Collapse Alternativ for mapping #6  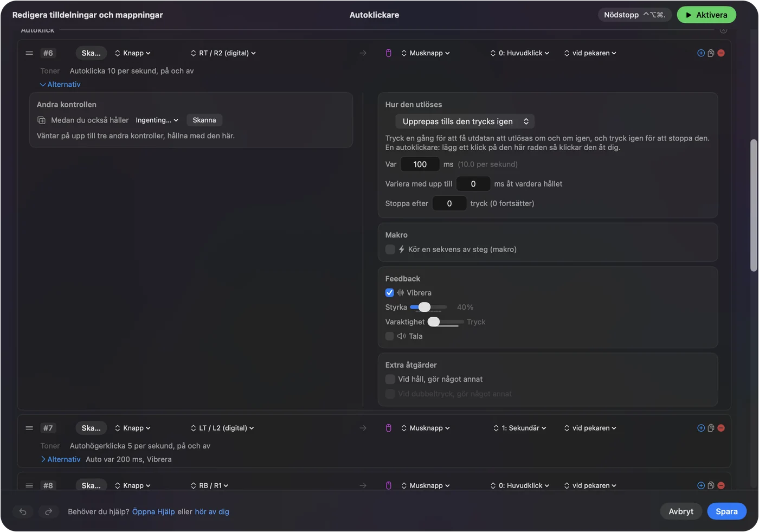pos(60,85)
